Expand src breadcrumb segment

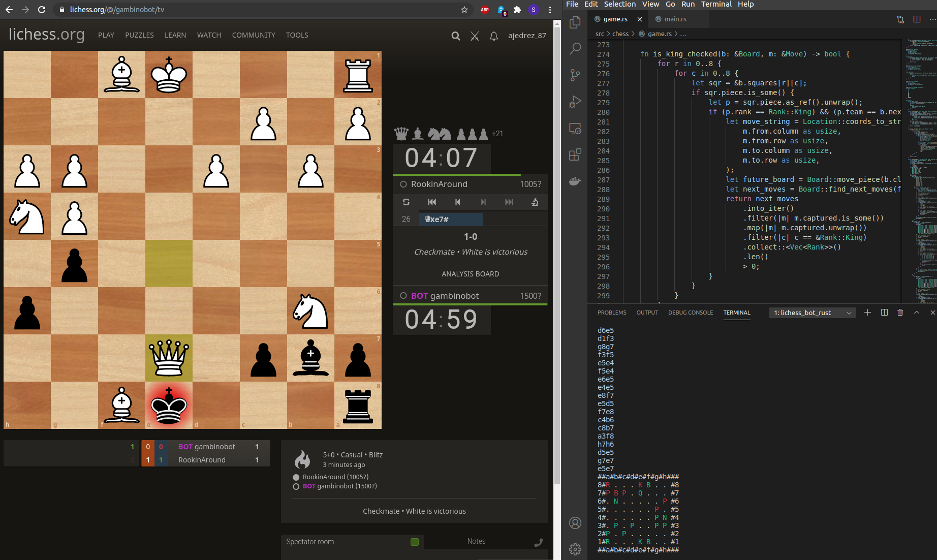click(600, 34)
